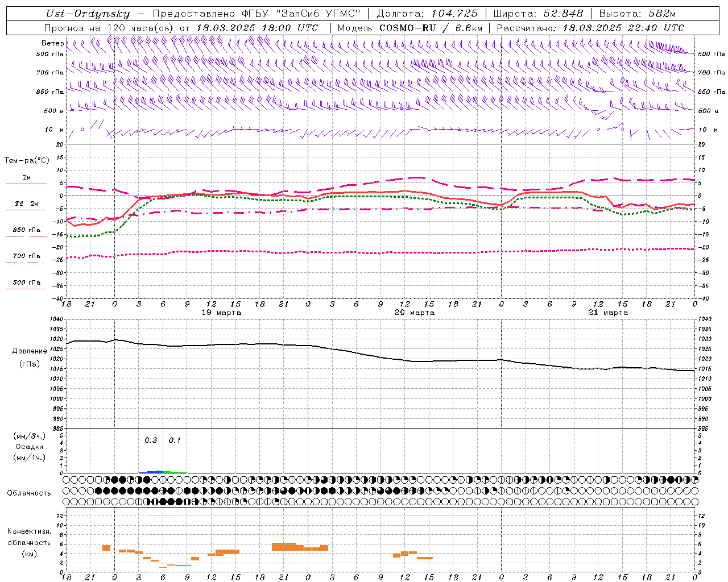Click the "500 м" wind level label on the left axis

[x=54, y=111]
